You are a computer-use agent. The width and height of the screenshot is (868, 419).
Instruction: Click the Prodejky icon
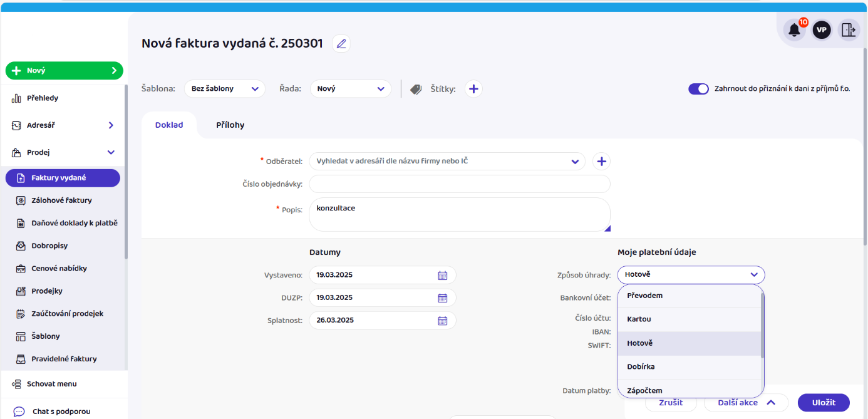coord(21,291)
